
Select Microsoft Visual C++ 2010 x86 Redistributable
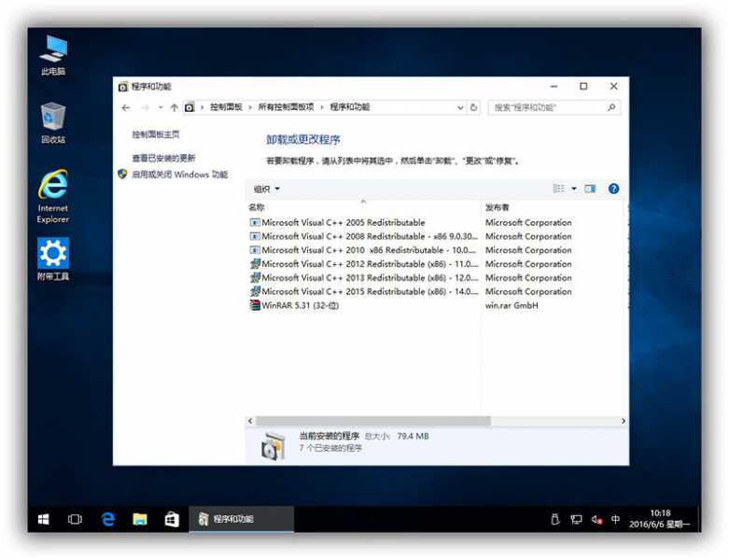[x=363, y=250]
